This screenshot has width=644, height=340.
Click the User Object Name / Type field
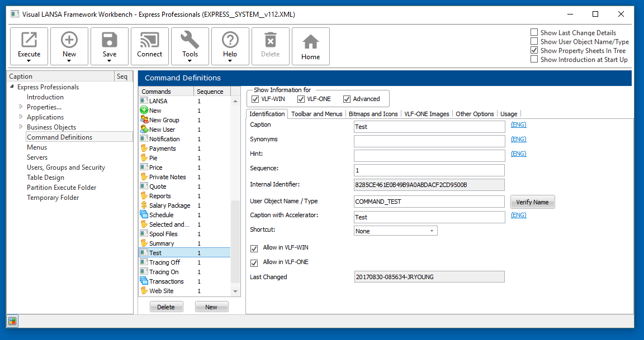[429, 202]
